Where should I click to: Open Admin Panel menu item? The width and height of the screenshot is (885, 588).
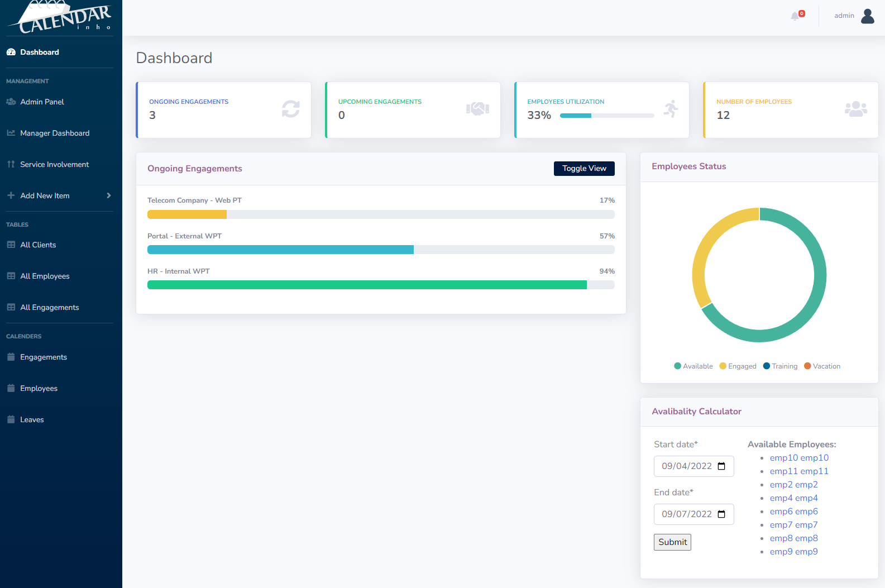[42, 102]
